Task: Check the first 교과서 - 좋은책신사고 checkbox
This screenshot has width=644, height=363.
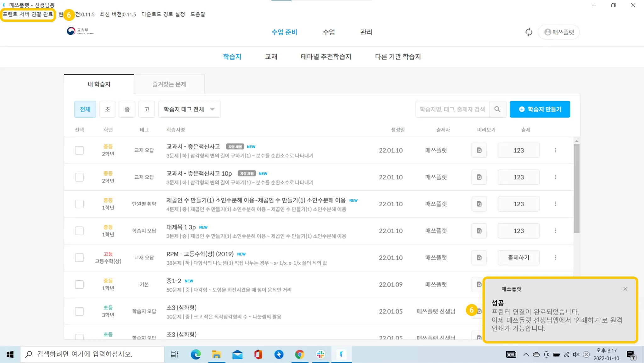Action: pyautogui.click(x=79, y=150)
